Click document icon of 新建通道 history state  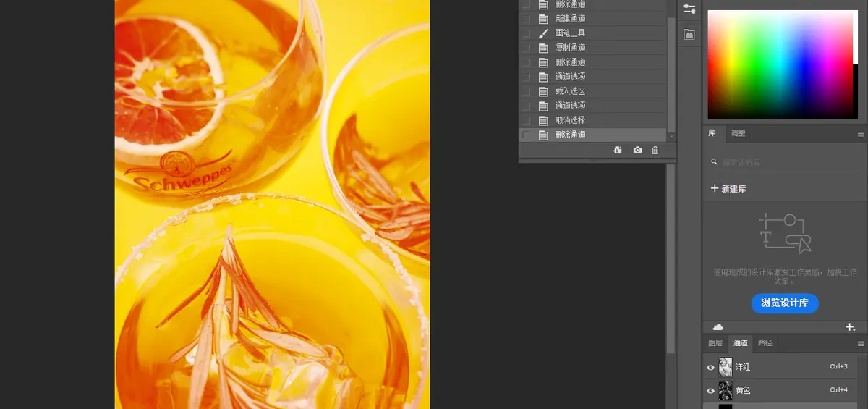tap(543, 19)
